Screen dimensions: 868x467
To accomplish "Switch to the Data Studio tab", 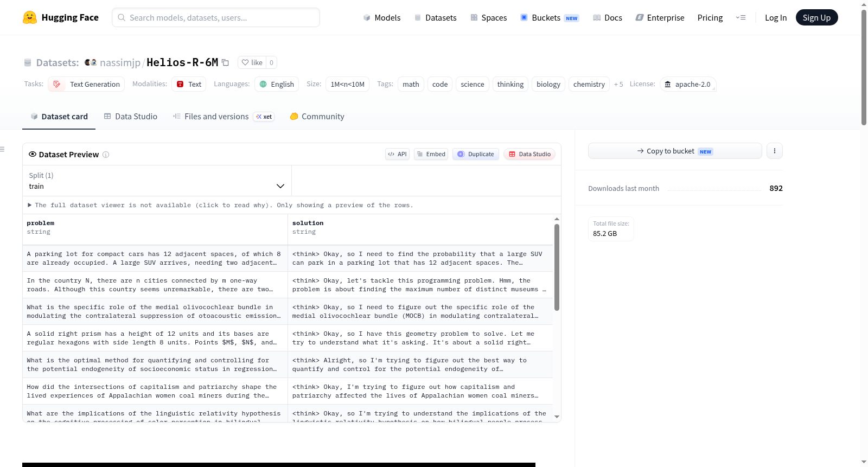I will [131, 117].
